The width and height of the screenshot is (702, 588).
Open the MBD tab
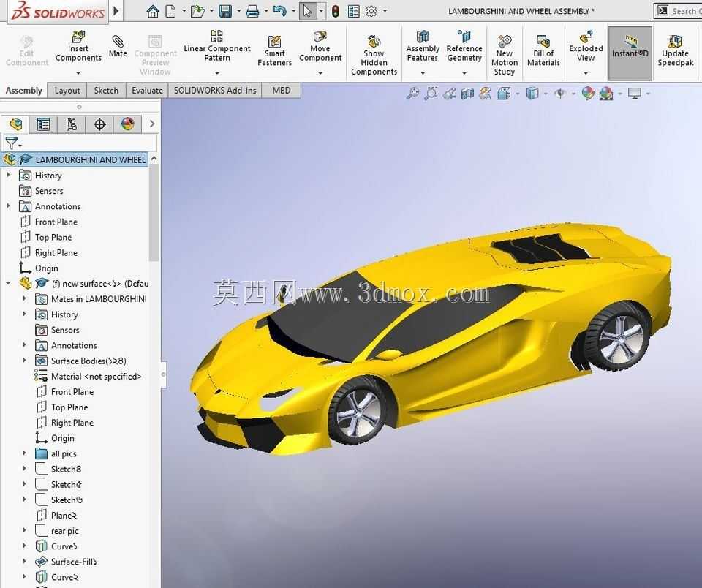click(x=281, y=91)
